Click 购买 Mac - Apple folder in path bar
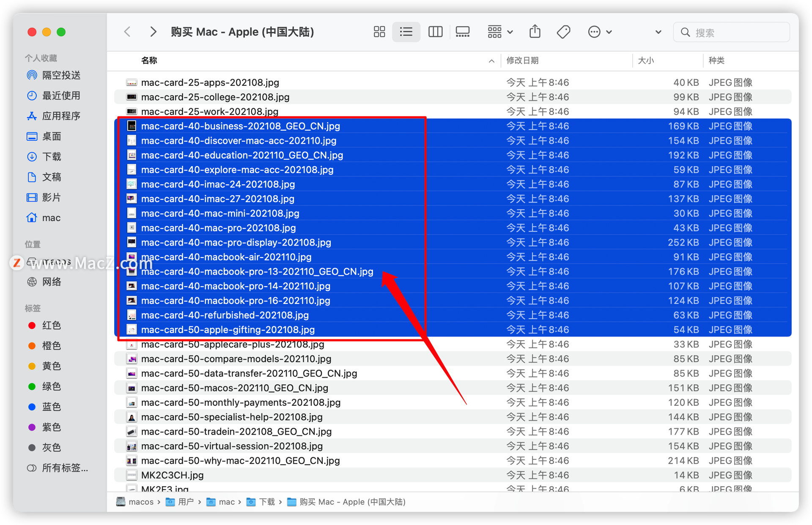The height and width of the screenshot is (525, 812). pyautogui.click(x=346, y=502)
